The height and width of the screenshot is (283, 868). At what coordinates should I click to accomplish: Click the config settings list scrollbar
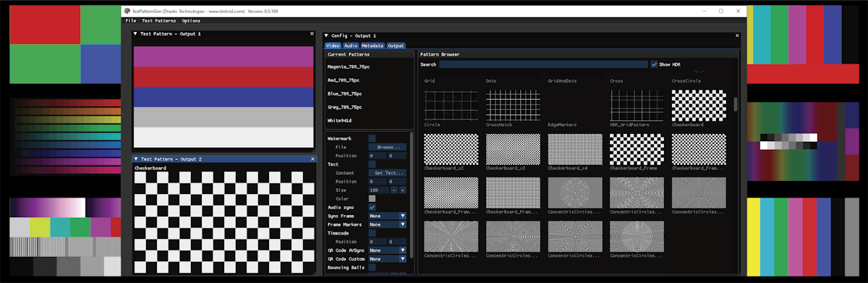click(x=412, y=194)
